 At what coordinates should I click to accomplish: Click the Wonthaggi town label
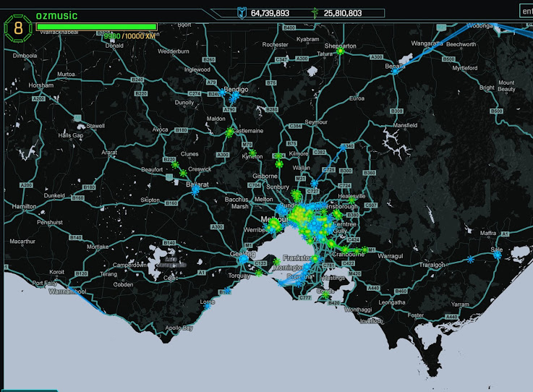[358, 310]
